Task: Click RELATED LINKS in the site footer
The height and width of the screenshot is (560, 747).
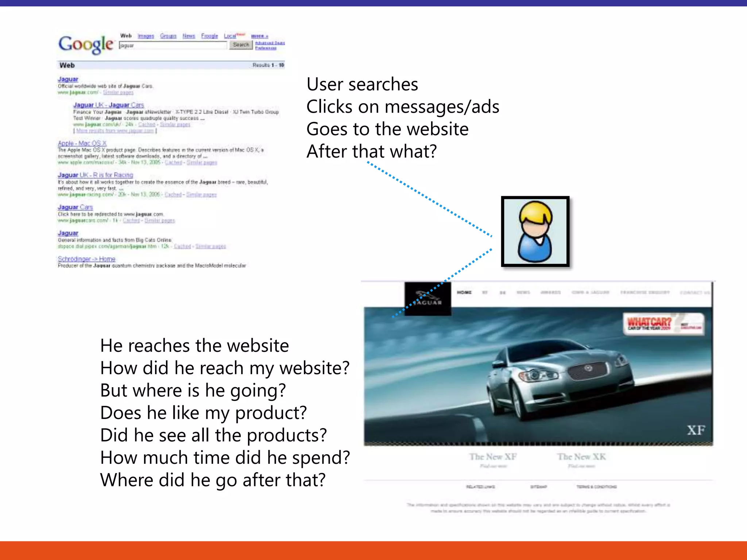Action: (x=480, y=487)
